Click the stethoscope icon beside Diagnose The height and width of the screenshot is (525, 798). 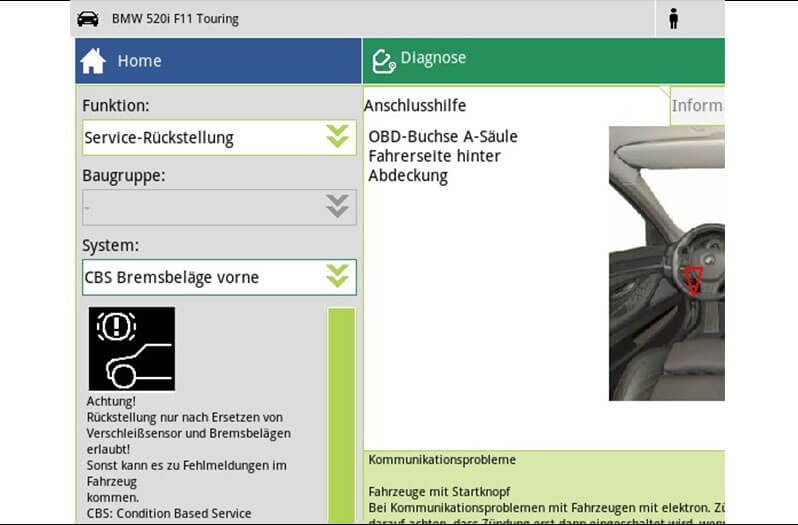tap(383, 60)
